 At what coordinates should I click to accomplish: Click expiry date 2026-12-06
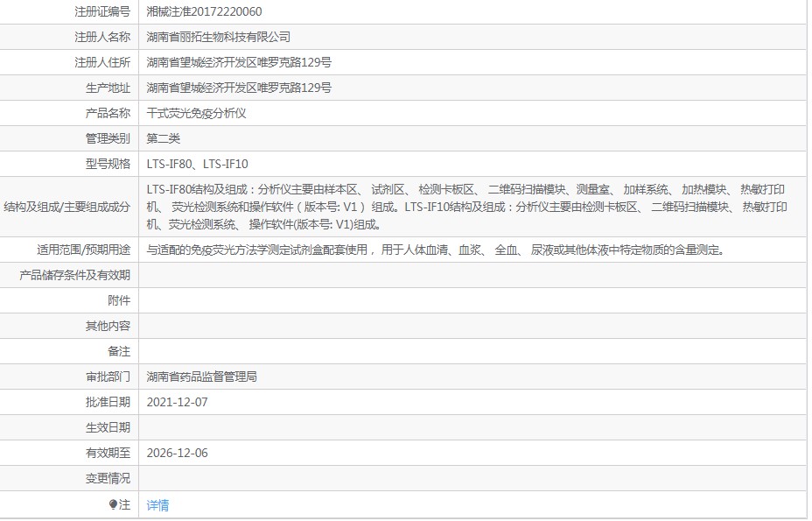tap(178, 453)
